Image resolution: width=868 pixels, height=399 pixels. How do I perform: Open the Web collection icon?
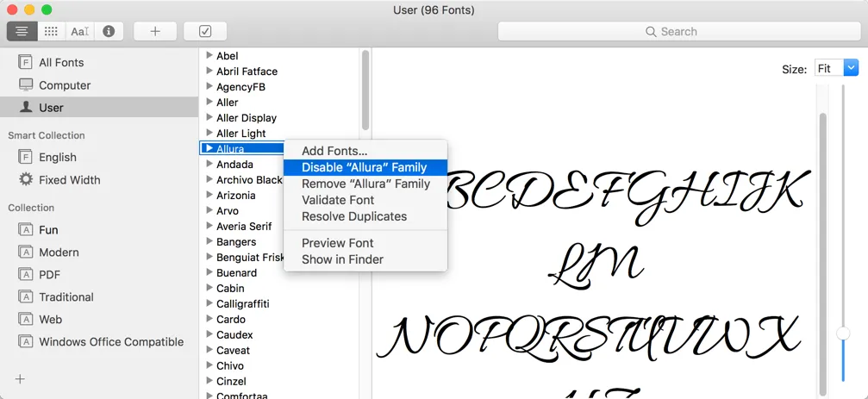[26, 320]
